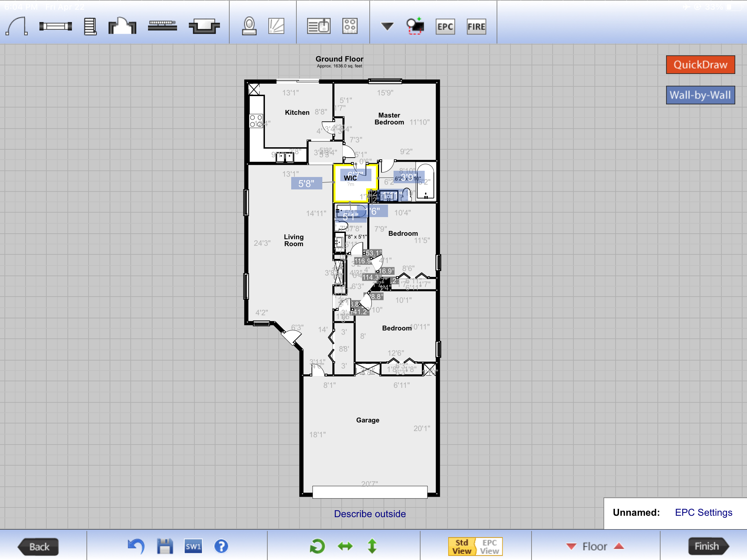Click the undo arrow icon

click(x=136, y=546)
